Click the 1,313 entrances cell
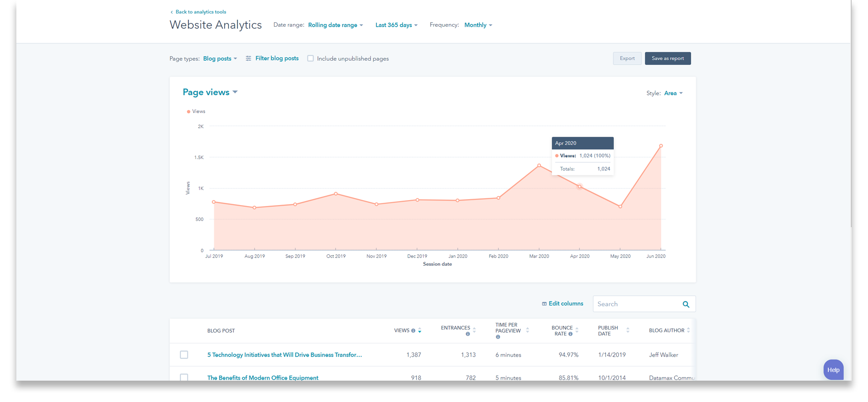 (468, 355)
